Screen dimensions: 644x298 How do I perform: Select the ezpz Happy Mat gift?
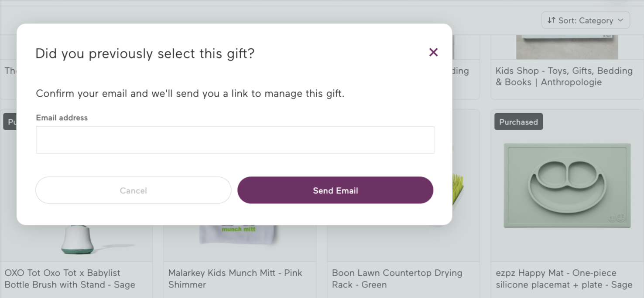coord(564,279)
